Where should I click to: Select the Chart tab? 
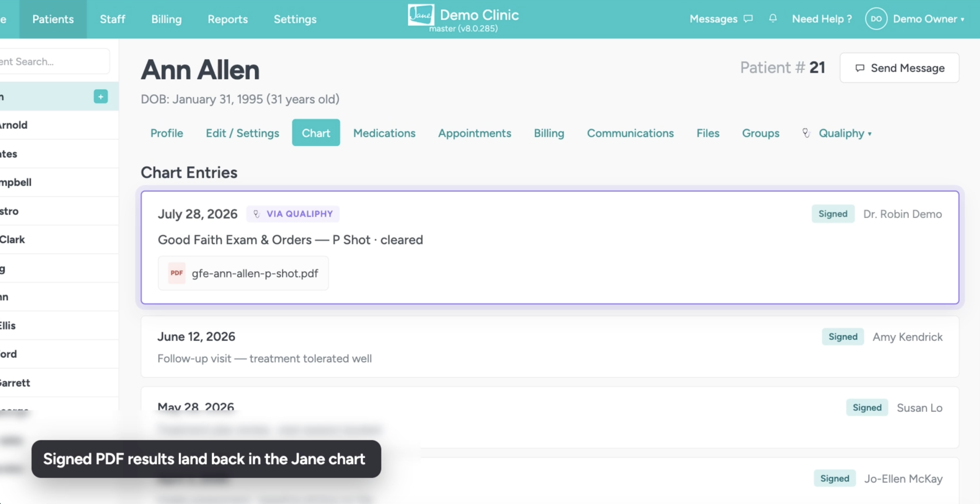click(316, 133)
